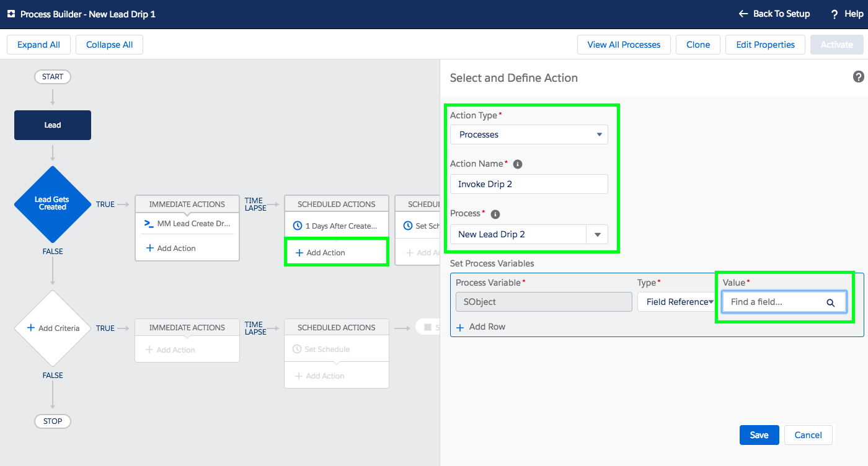This screenshot has width=868, height=466.
Task: Open the Action Type dropdown
Action: tap(529, 134)
